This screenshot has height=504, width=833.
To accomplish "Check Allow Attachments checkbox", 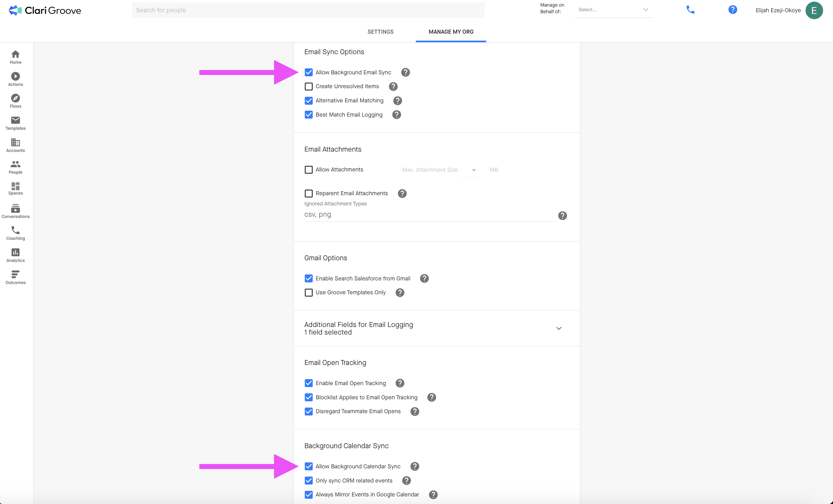I will 309,169.
